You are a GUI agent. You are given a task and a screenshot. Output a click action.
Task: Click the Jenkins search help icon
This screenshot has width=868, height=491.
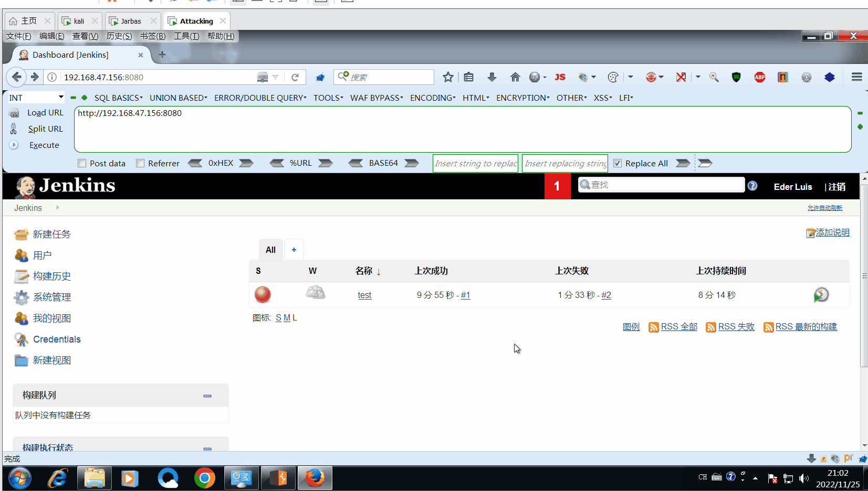point(752,186)
